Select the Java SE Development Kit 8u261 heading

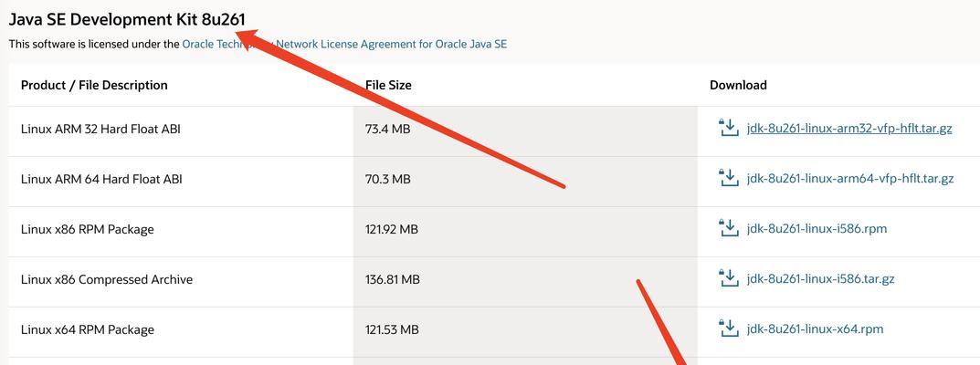click(x=127, y=19)
